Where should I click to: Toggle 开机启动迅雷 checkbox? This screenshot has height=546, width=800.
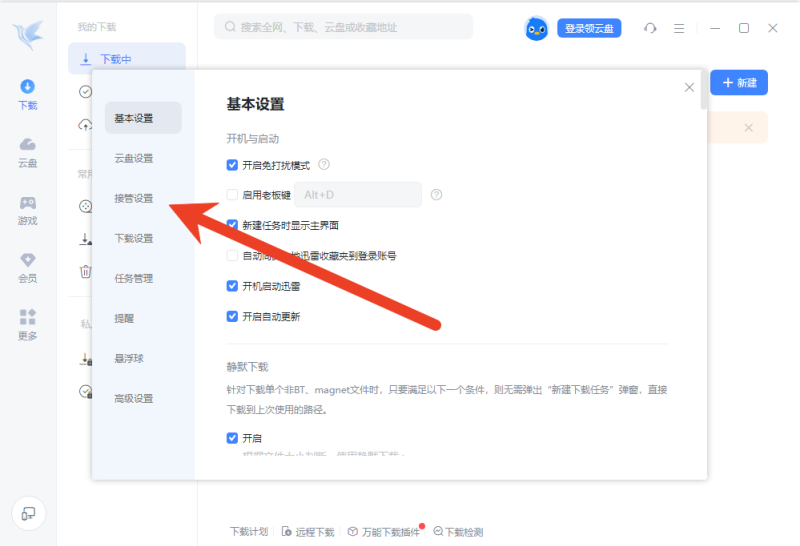point(232,286)
